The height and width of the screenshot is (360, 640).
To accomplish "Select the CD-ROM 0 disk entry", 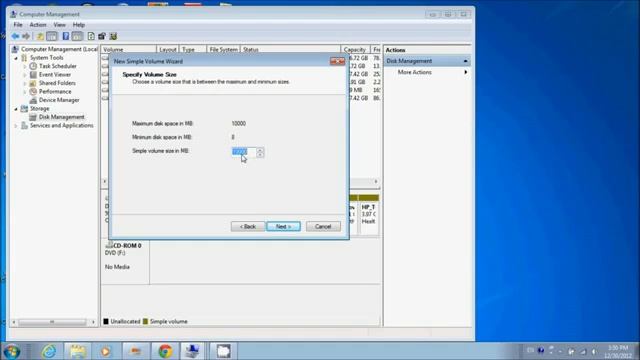I will [x=125, y=261].
